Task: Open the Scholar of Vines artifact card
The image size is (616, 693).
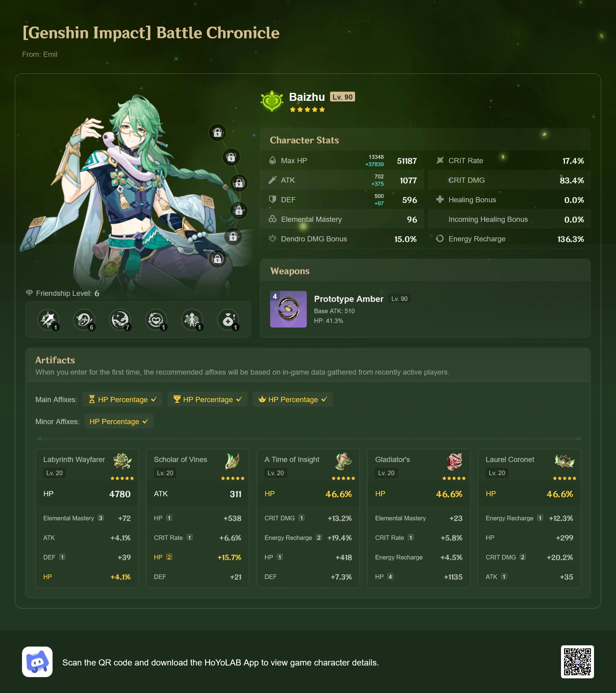Action: coord(198,518)
